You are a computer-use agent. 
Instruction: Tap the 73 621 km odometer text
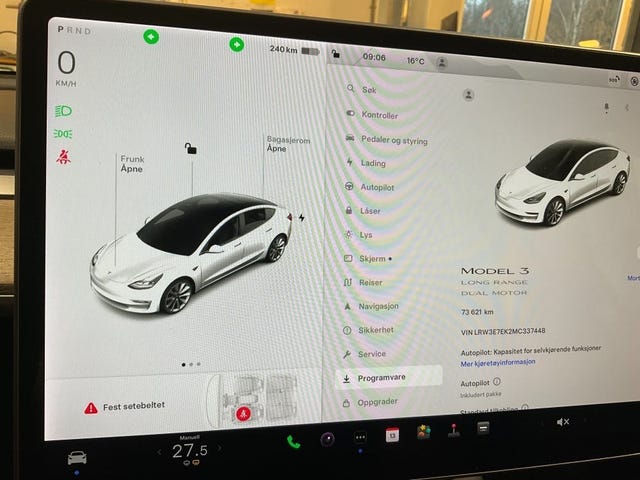click(x=477, y=312)
